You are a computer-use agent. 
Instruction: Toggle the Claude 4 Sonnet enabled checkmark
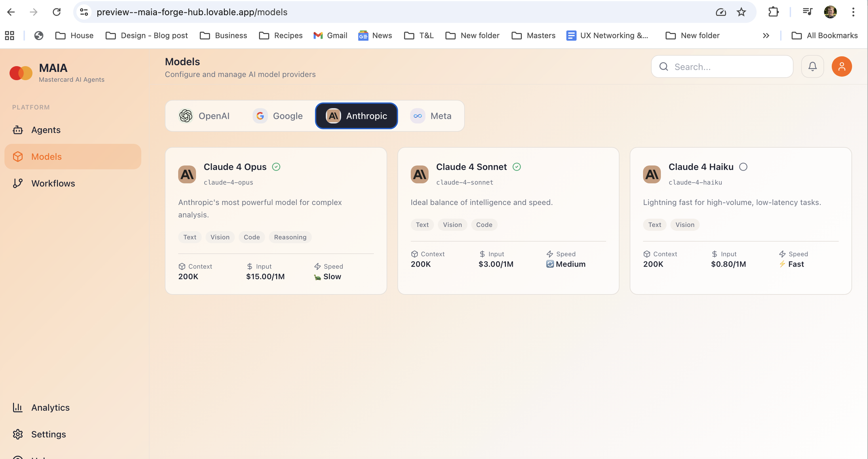517,167
